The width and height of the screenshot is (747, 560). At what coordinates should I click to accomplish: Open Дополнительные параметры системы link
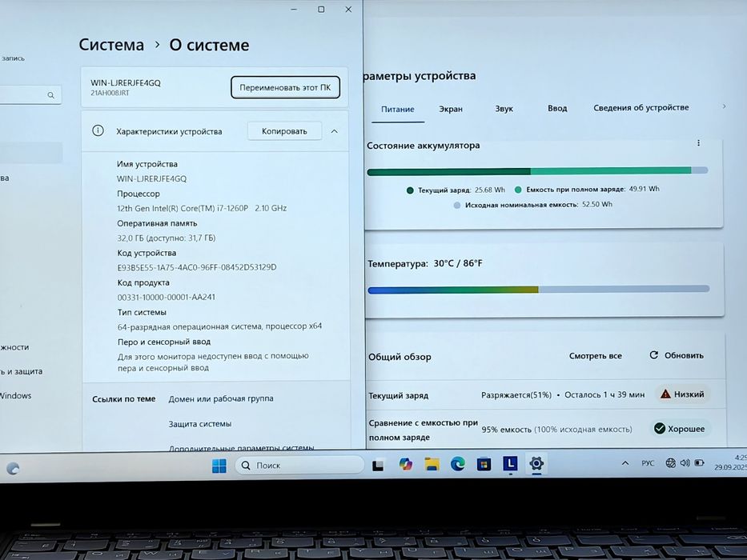click(x=242, y=448)
